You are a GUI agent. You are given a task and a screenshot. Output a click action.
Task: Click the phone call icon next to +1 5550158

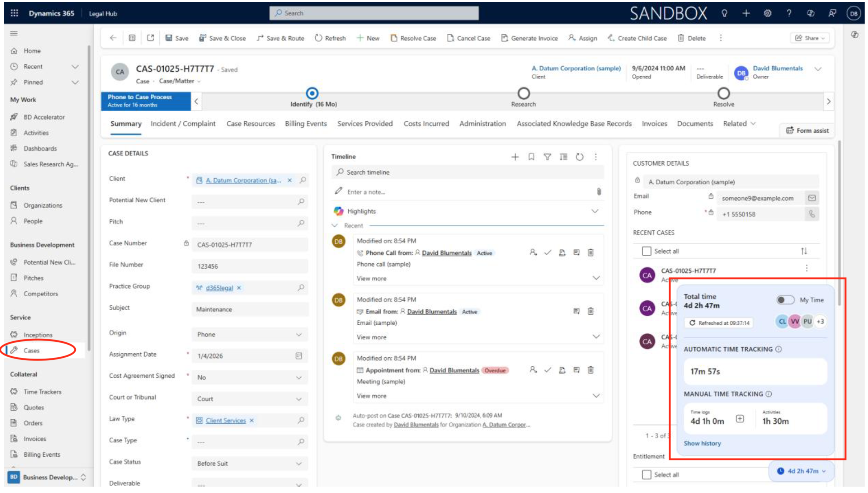[x=812, y=214]
